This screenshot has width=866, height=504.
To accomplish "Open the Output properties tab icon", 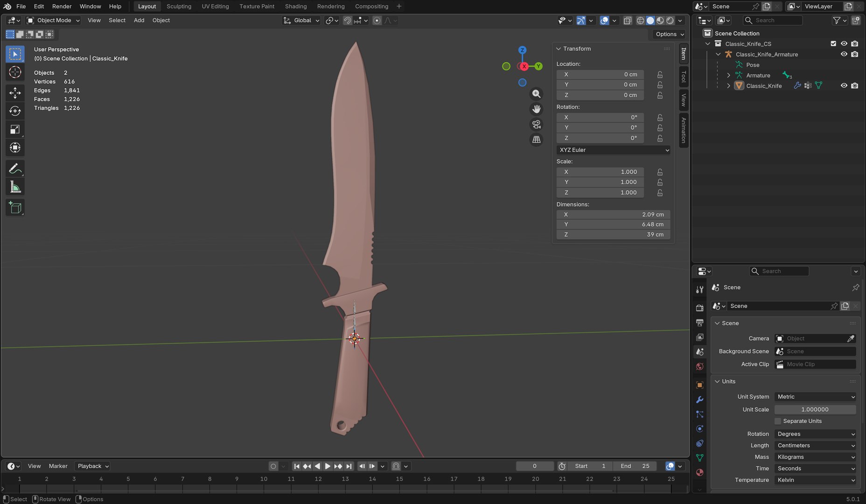I will click(x=699, y=322).
